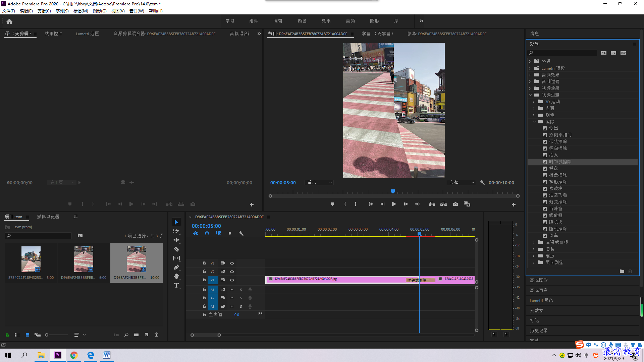
Task: Select the Pen tool
Action: point(176,267)
